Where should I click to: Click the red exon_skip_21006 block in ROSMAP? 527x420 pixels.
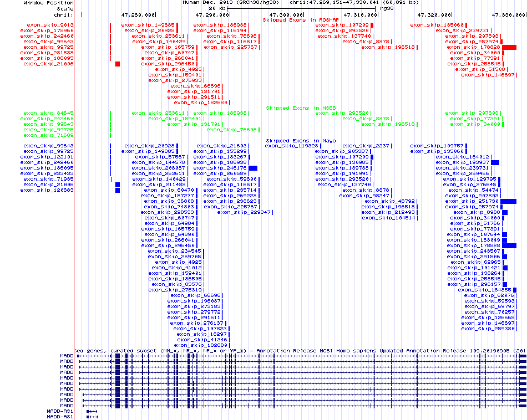tap(118, 64)
